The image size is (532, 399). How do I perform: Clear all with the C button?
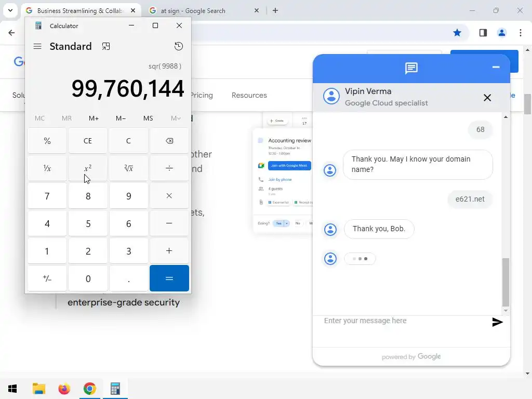(129, 141)
